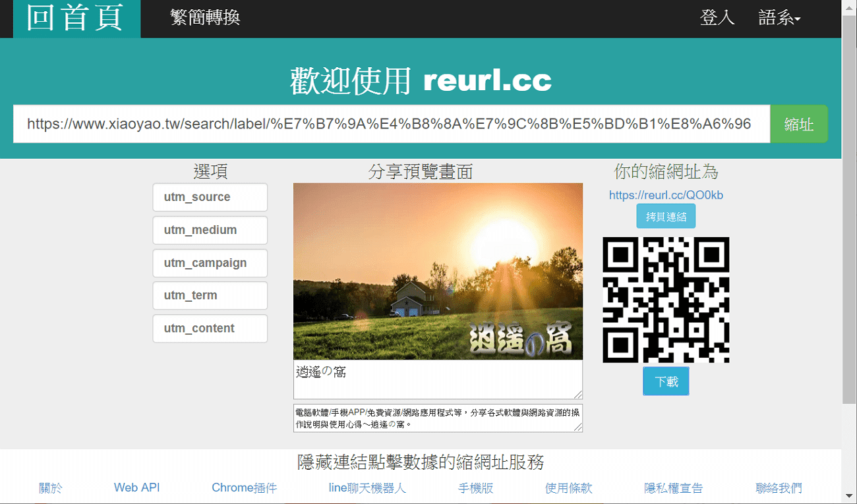Click the preview thumbnail image
This screenshot has height=504, width=857.
coord(438,270)
